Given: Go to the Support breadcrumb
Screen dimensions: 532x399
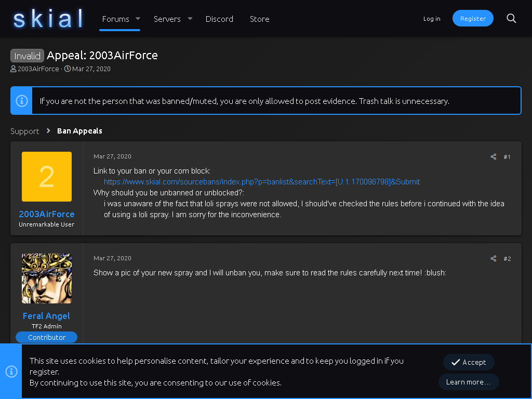Looking at the screenshot, I should [x=25, y=131].
